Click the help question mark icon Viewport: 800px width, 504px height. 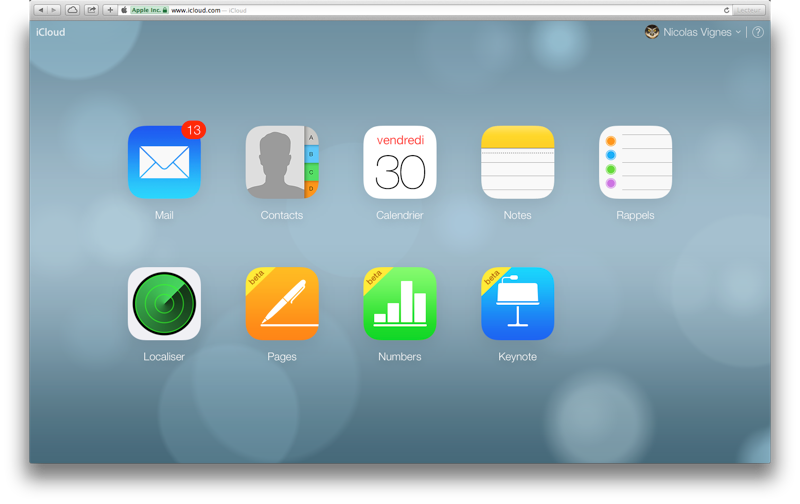758,32
